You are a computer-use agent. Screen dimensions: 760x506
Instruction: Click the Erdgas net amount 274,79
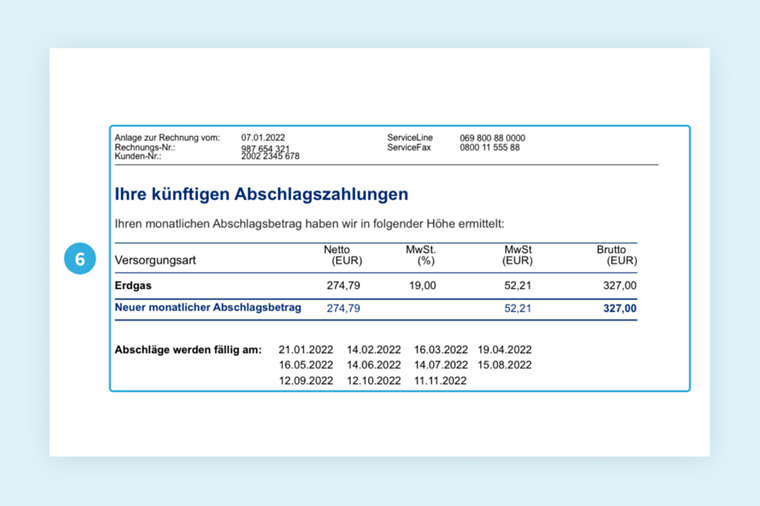[343, 285]
